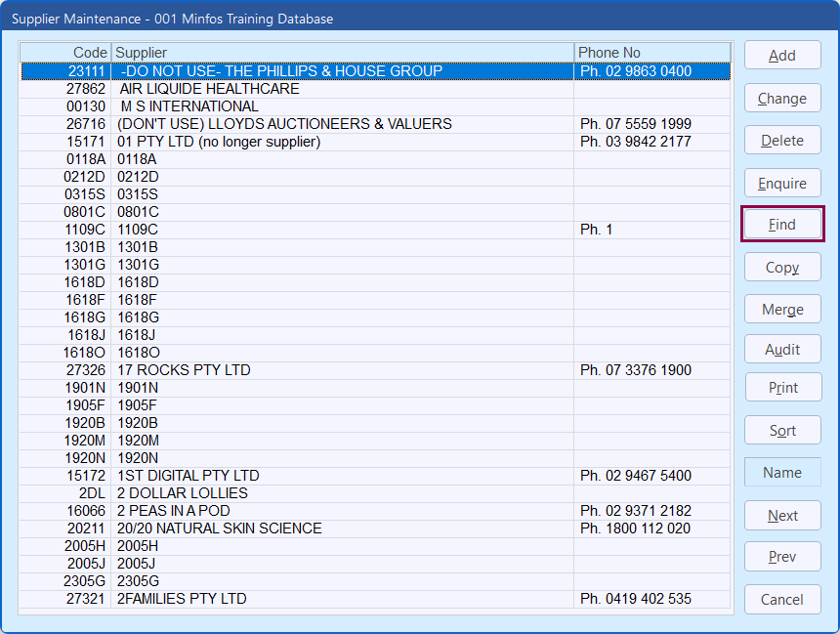Select supplier code 1618D

[x=375, y=282]
